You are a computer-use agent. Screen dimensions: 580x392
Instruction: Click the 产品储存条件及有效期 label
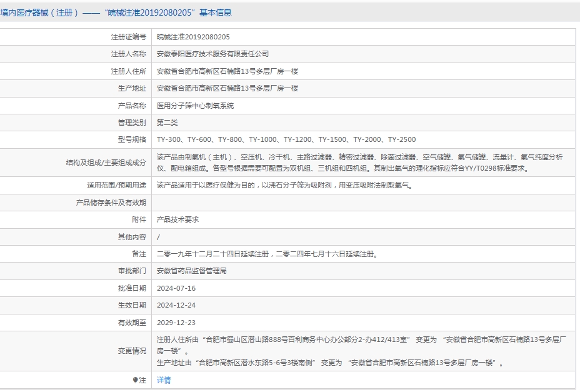point(111,203)
